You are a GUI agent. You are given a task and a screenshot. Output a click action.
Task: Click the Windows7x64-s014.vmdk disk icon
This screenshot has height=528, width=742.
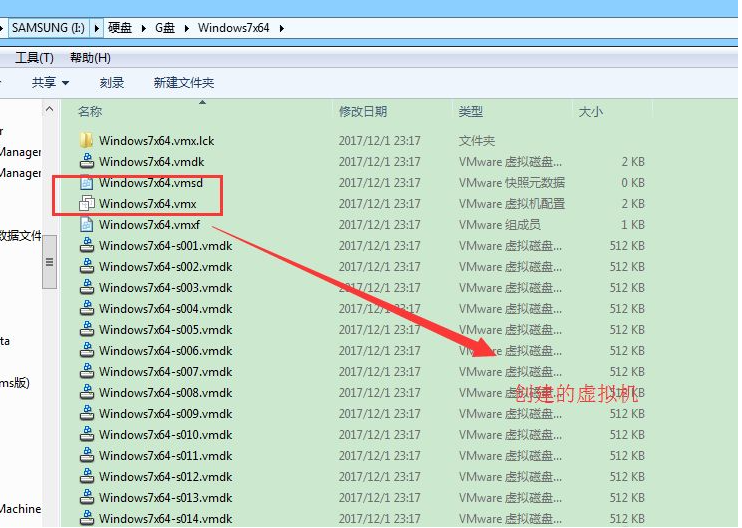coord(86,519)
